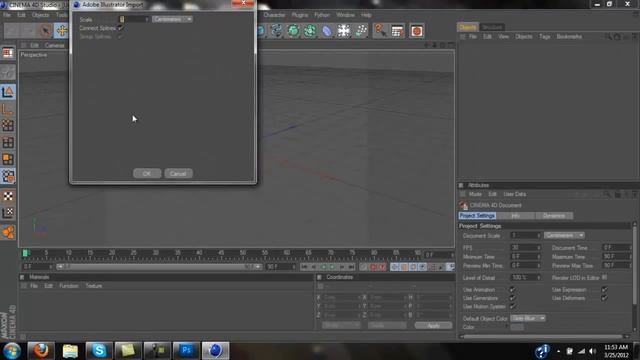Open the white snowflake MoGraph icon
640x360 pixels.
click(x=344, y=31)
